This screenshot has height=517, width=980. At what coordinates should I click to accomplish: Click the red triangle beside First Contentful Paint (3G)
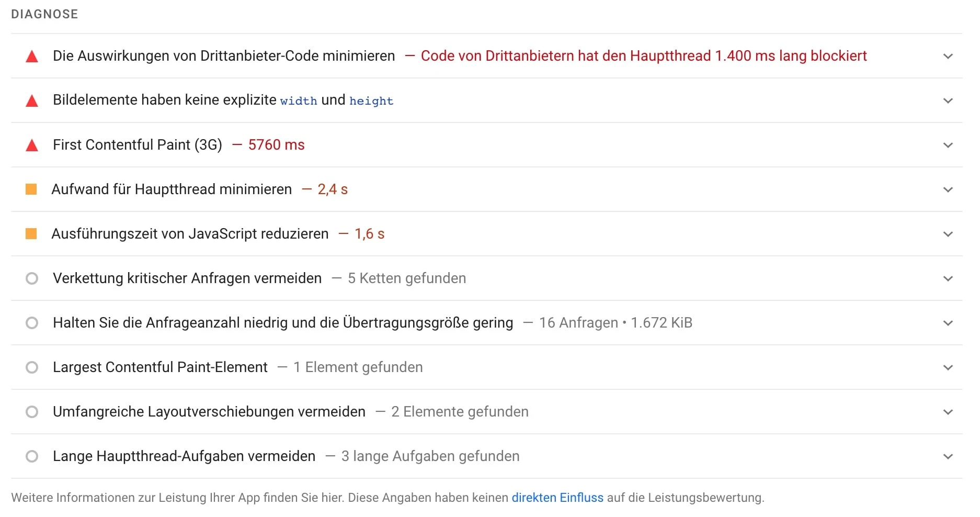point(32,144)
